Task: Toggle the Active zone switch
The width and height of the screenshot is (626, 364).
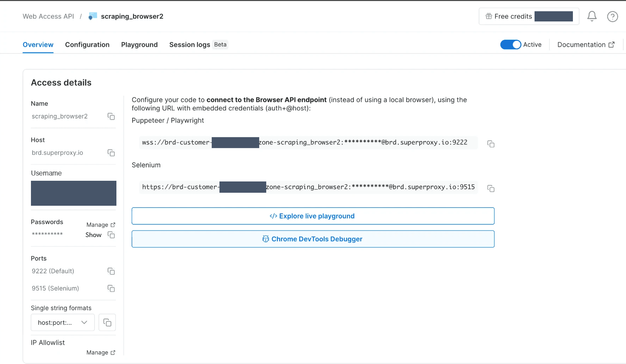Action: pyautogui.click(x=511, y=45)
